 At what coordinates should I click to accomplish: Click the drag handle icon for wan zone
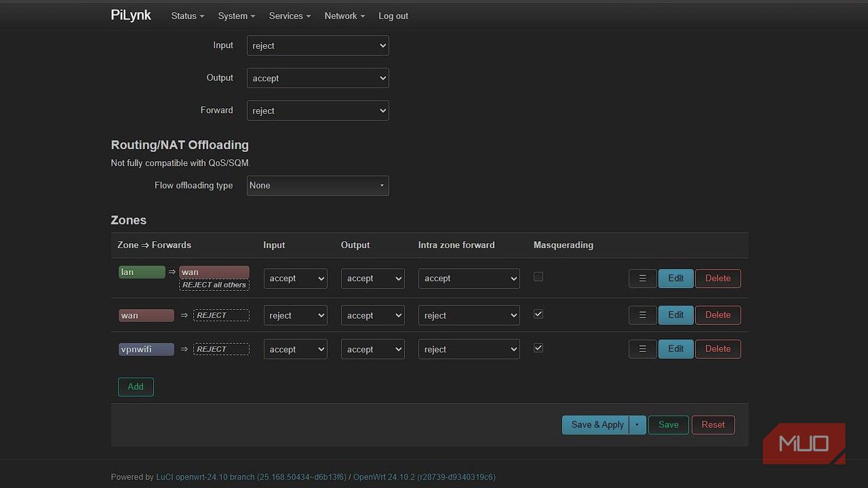642,315
